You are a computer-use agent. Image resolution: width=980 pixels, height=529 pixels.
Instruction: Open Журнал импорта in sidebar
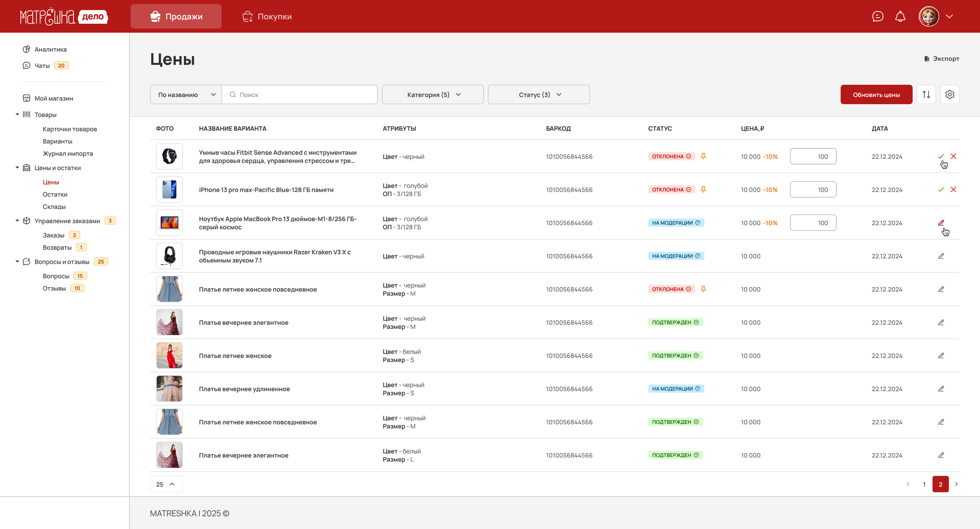(68, 154)
